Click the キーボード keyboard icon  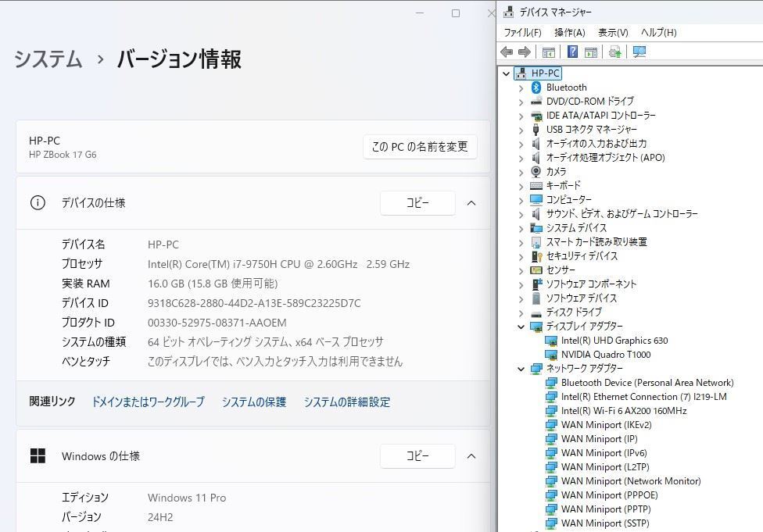pyautogui.click(x=536, y=186)
